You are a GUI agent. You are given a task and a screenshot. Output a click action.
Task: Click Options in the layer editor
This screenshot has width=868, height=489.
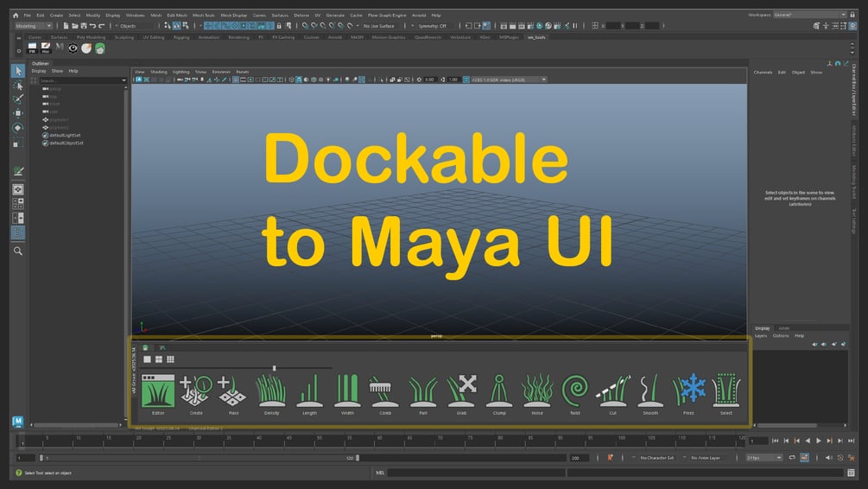(x=781, y=335)
